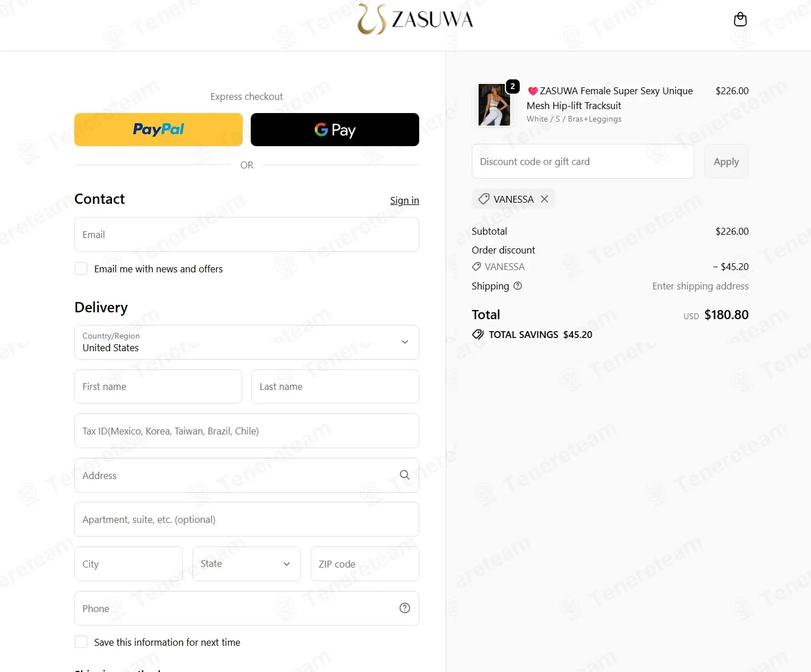The width and height of the screenshot is (811, 672).
Task: Click the ZASUWA Mesh Hip-lift Tracksuit title
Action: (609, 98)
